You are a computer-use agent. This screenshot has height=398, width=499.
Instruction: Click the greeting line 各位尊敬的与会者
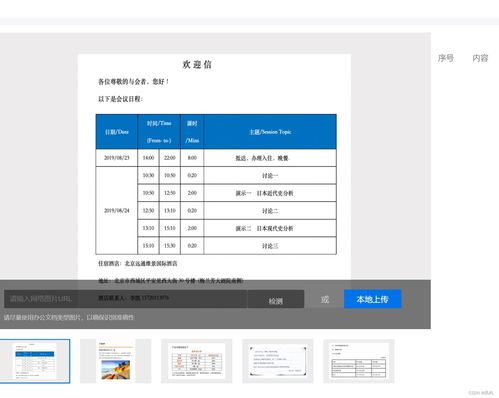tap(134, 81)
